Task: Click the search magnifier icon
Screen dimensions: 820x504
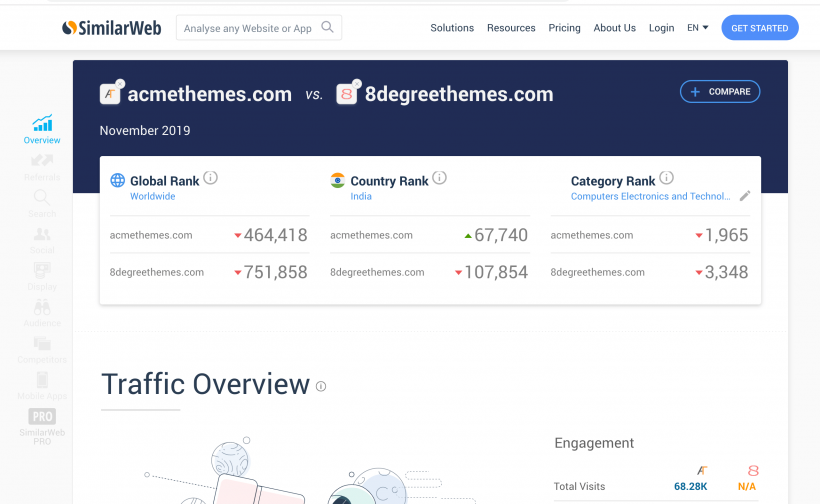Action: click(x=327, y=27)
